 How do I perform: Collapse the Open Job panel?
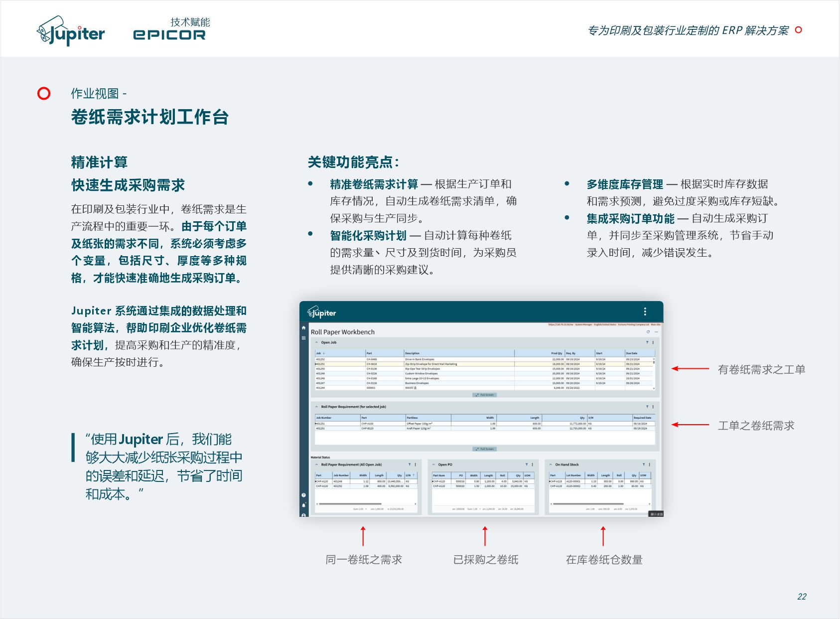click(316, 342)
